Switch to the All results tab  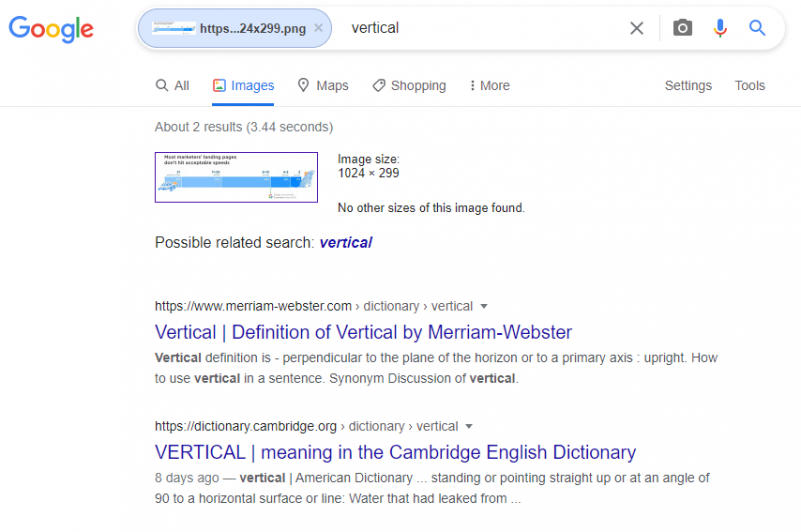[x=173, y=85]
